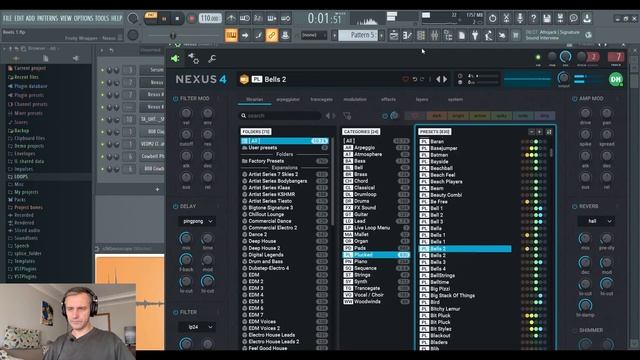The width and height of the screenshot is (640, 360).
Task: Select the Factory Presets folder
Action: point(284,161)
